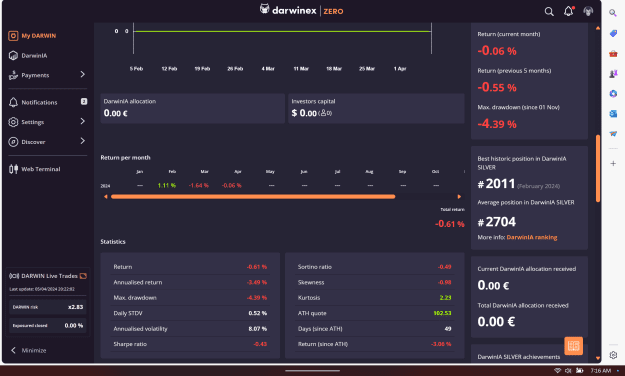Click the Web Terminal candlestick icon
This screenshot has height=376, width=625.
pyautogui.click(x=13, y=169)
